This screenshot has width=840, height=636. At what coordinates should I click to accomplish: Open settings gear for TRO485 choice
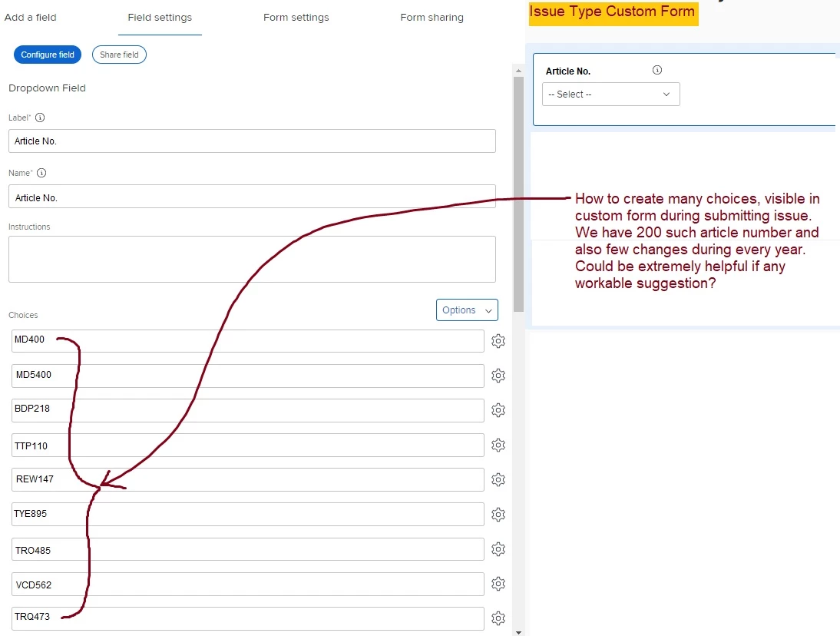click(x=498, y=549)
